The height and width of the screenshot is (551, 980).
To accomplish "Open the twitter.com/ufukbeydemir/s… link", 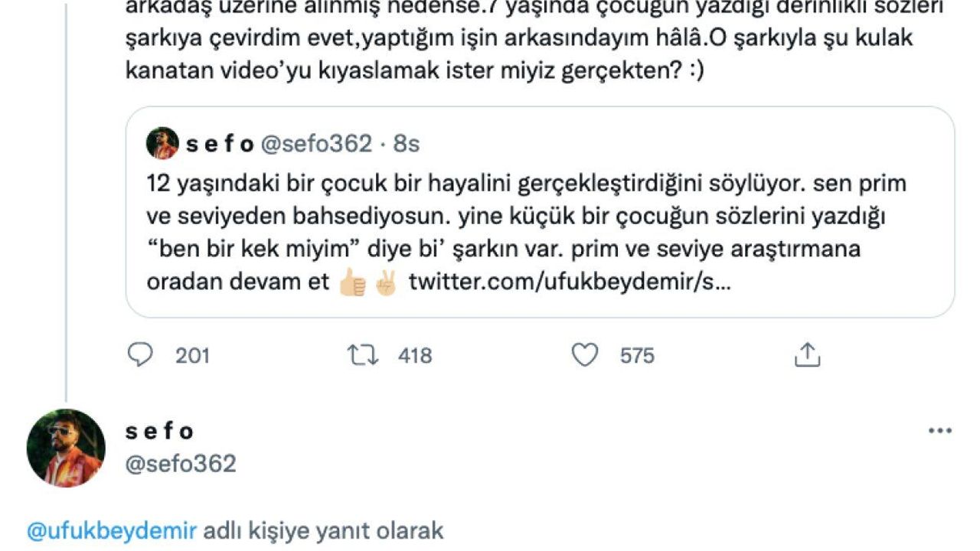I will [x=570, y=282].
